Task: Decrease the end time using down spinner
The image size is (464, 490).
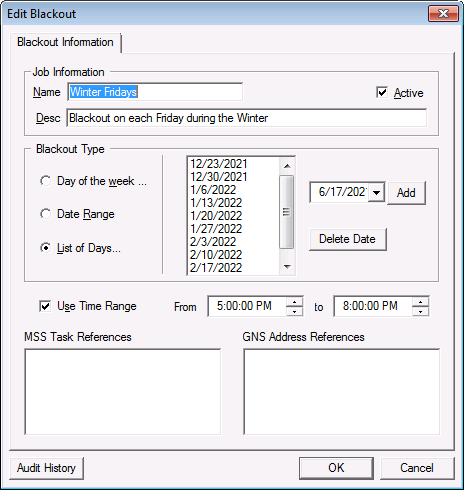Action: [x=420, y=311]
